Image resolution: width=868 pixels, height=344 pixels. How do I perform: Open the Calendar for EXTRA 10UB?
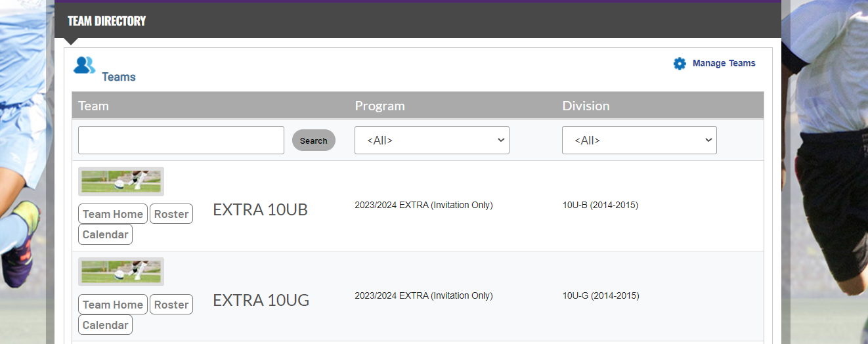coord(105,234)
